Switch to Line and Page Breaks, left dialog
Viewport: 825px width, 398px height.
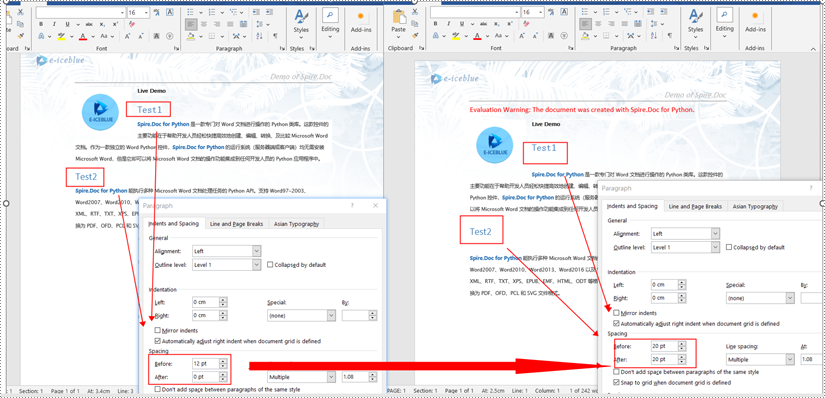point(236,224)
